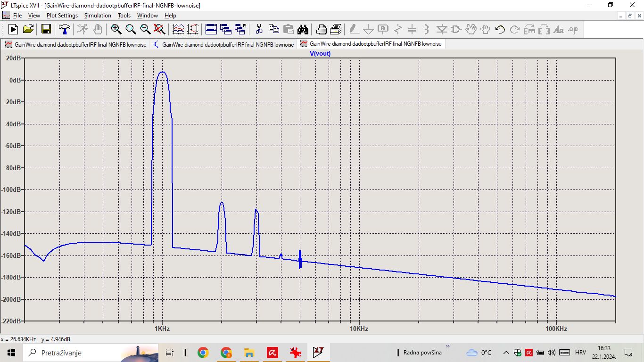Click the Undo arrow icon

coord(500,29)
